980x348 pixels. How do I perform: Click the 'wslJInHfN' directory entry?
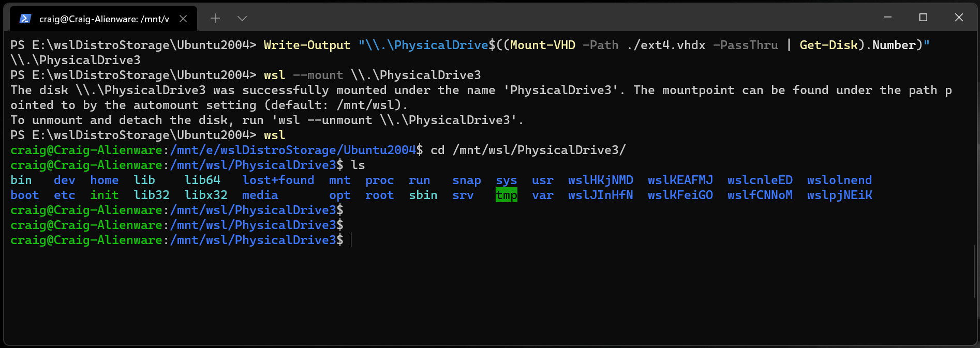coord(601,195)
